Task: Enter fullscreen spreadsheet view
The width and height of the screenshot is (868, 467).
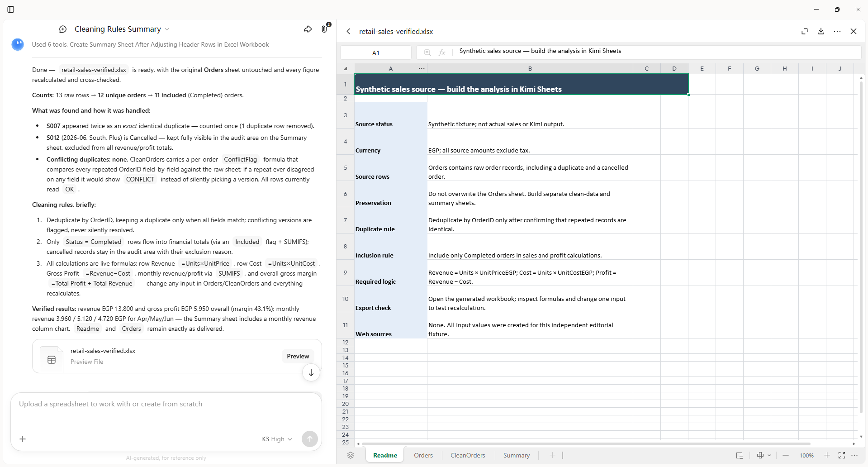Action: coord(842,455)
